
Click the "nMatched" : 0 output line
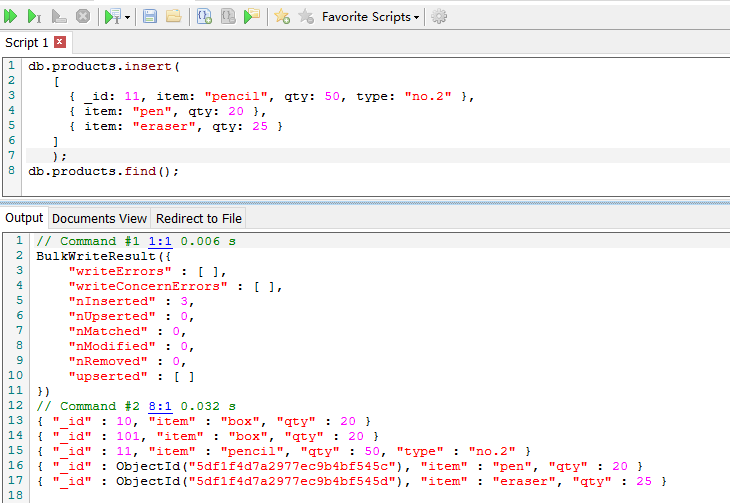tap(128, 331)
